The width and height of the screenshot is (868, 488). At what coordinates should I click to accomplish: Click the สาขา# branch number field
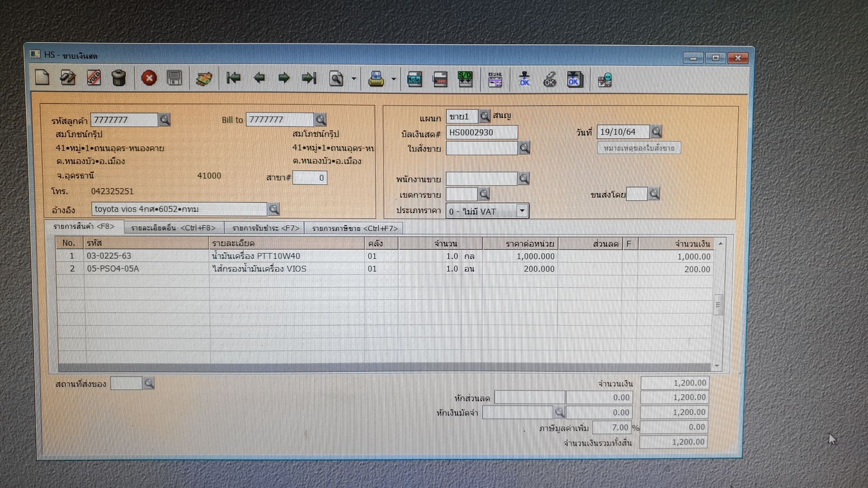coord(310,178)
